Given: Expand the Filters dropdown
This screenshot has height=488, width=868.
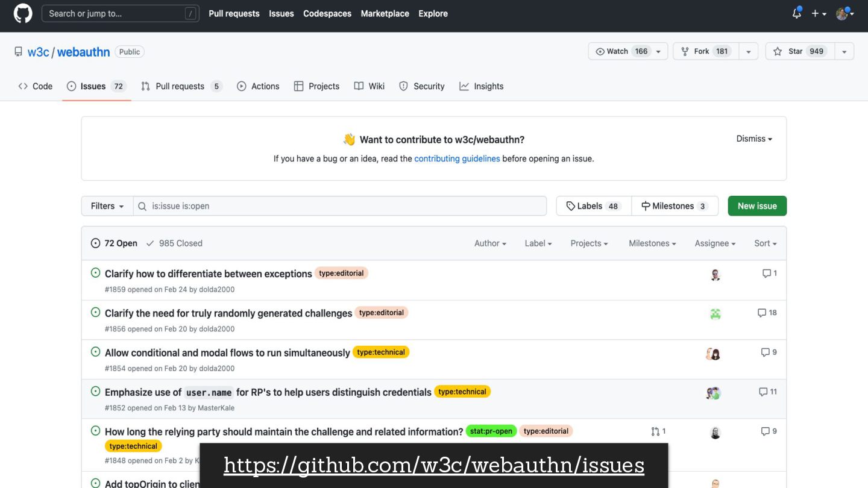Looking at the screenshot, I should (x=107, y=206).
